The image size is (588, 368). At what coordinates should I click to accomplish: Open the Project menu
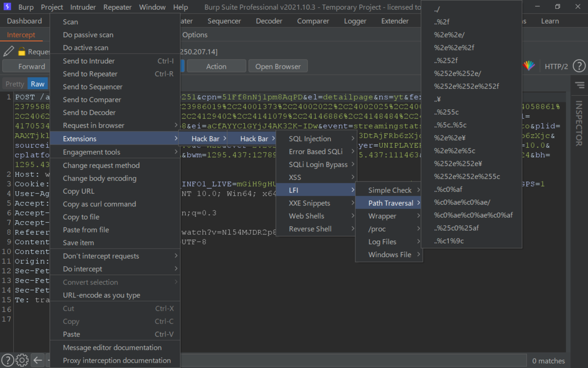pos(52,7)
